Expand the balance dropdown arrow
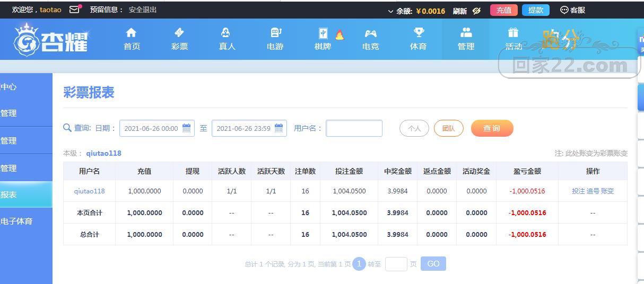Viewport: 644px width, 284px height. (x=391, y=11)
